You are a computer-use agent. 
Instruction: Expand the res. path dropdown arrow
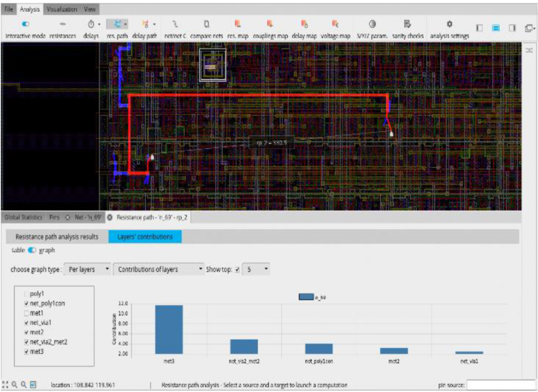[x=125, y=24]
